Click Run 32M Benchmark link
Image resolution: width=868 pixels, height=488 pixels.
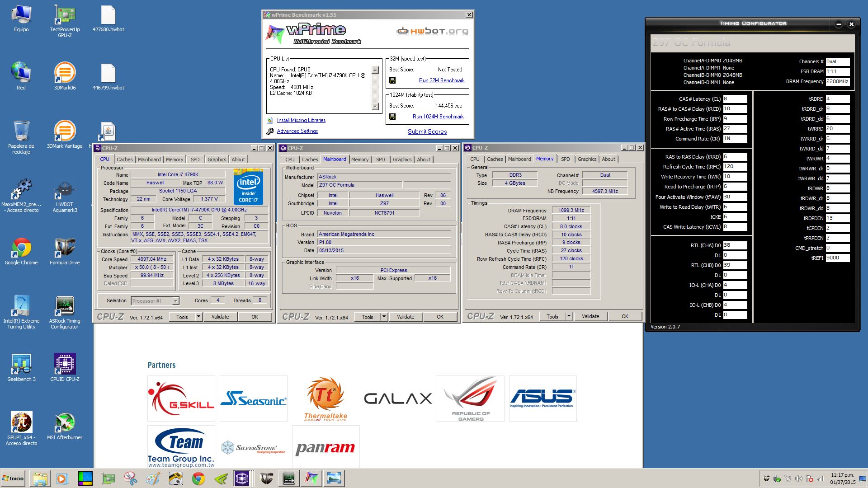point(442,80)
